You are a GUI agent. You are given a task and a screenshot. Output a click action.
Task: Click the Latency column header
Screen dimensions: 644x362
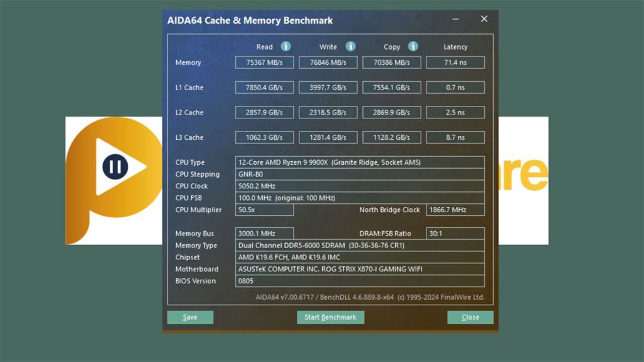click(455, 47)
